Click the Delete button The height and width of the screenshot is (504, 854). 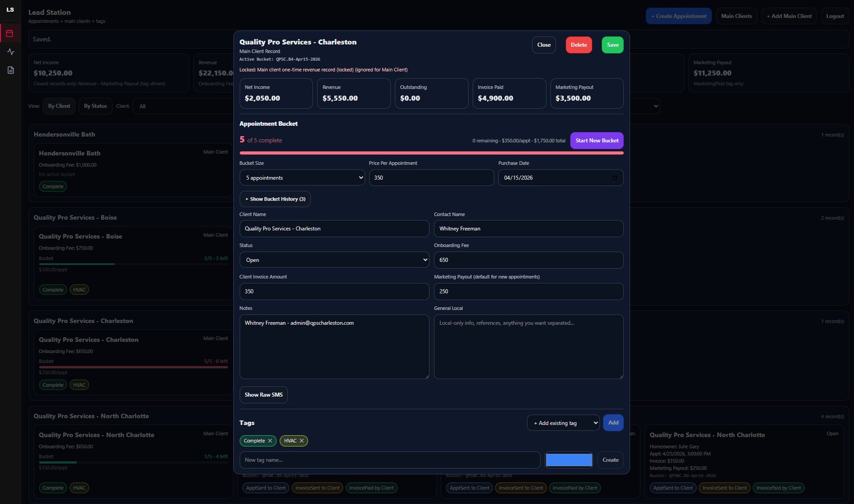tap(579, 45)
